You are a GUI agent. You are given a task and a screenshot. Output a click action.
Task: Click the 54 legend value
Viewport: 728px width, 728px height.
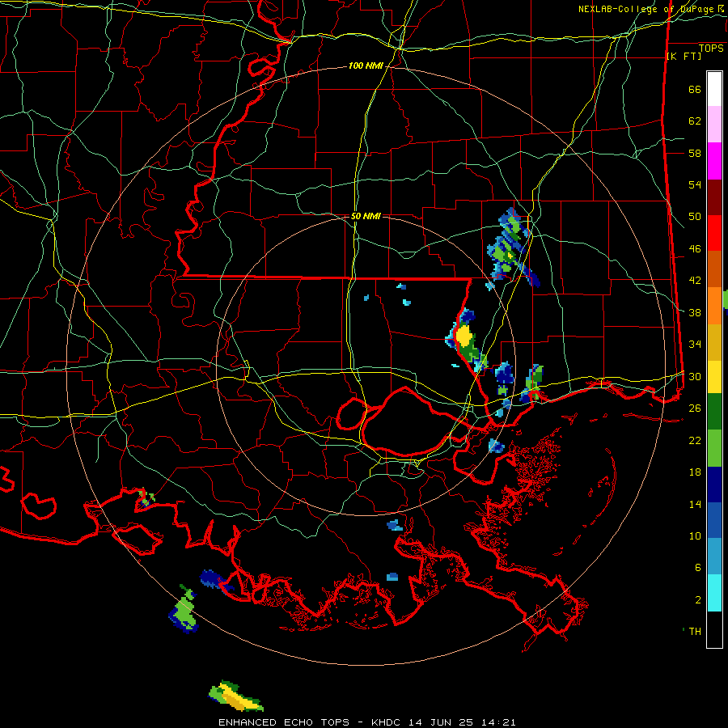(x=695, y=184)
